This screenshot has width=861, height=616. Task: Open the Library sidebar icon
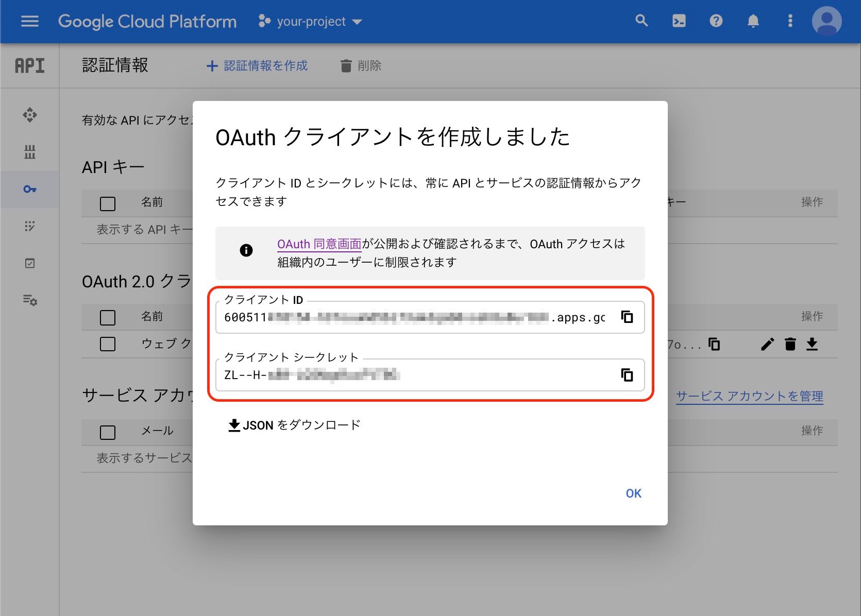point(30,152)
